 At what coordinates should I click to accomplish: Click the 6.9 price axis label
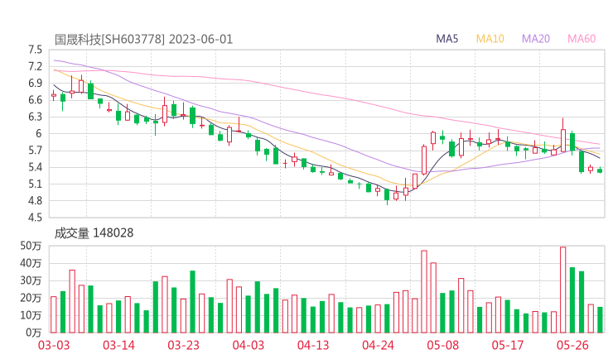pyautogui.click(x=35, y=84)
